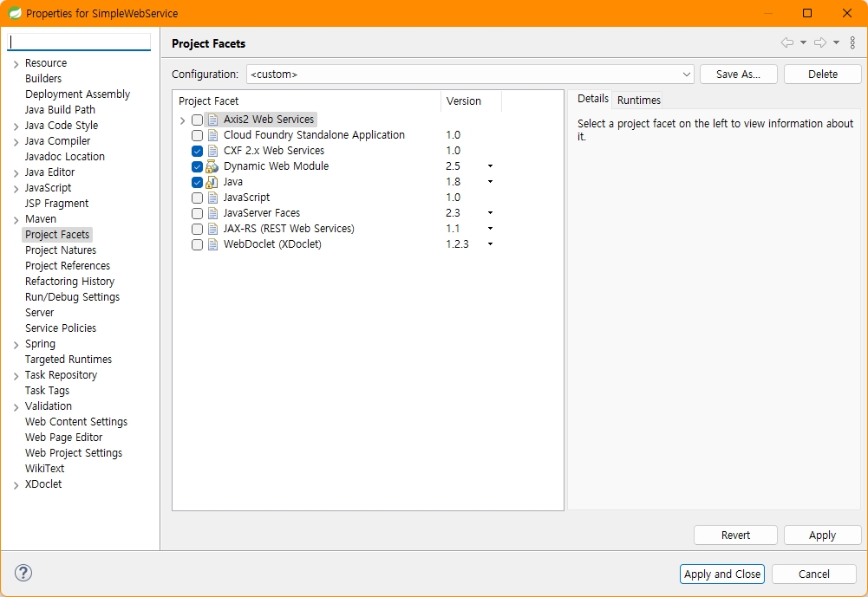The height and width of the screenshot is (597, 868).
Task: Delete the current configuration
Action: [x=823, y=75]
